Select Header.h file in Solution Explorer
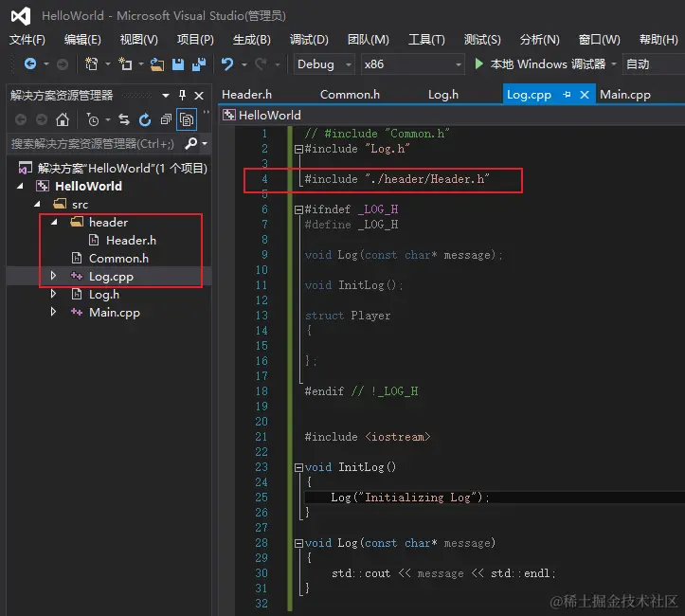The width and height of the screenshot is (685, 616). click(131, 241)
